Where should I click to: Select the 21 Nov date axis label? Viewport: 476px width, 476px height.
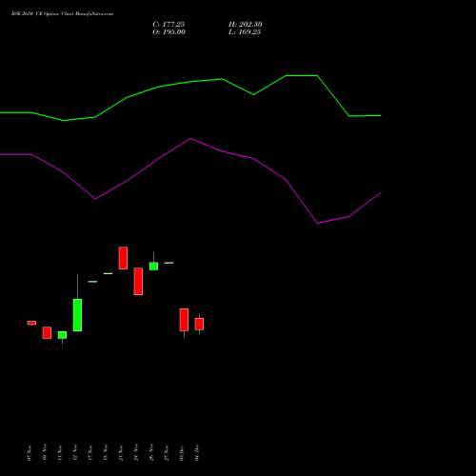pos(121,453)
